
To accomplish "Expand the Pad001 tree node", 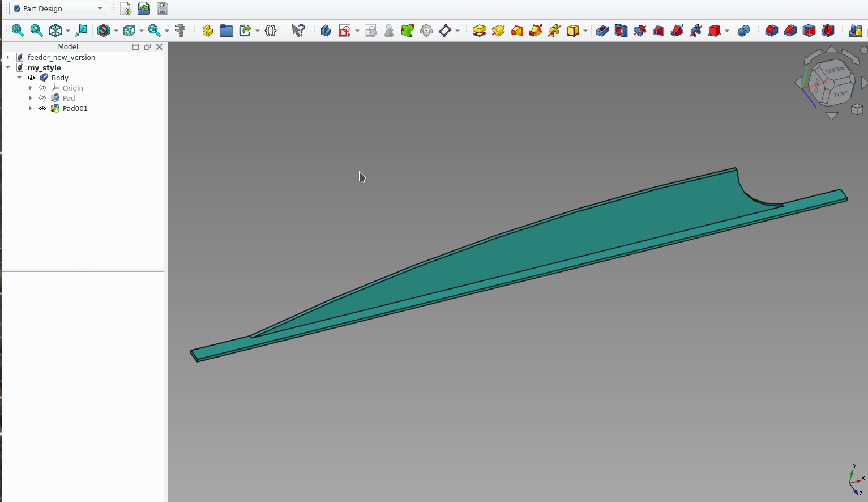I will click(31, 108).
